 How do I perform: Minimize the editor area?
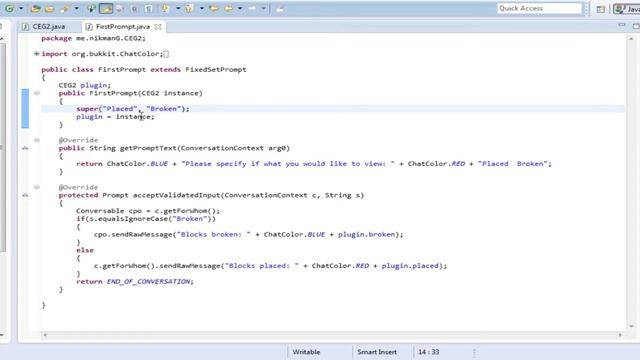(x=622, y=25)
